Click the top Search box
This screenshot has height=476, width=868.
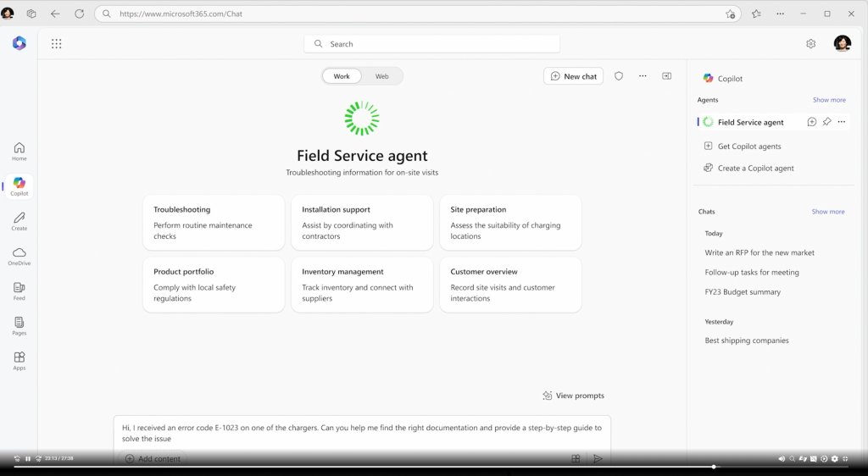431,44
